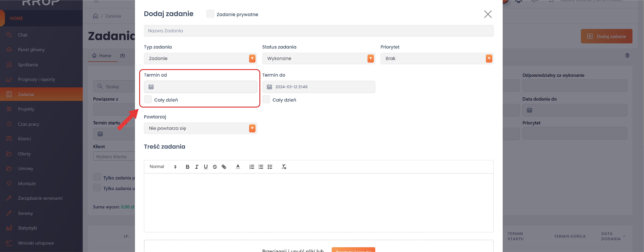
Task: Open the Powtarzaj repeat dropdown
Action: point(200,128)
